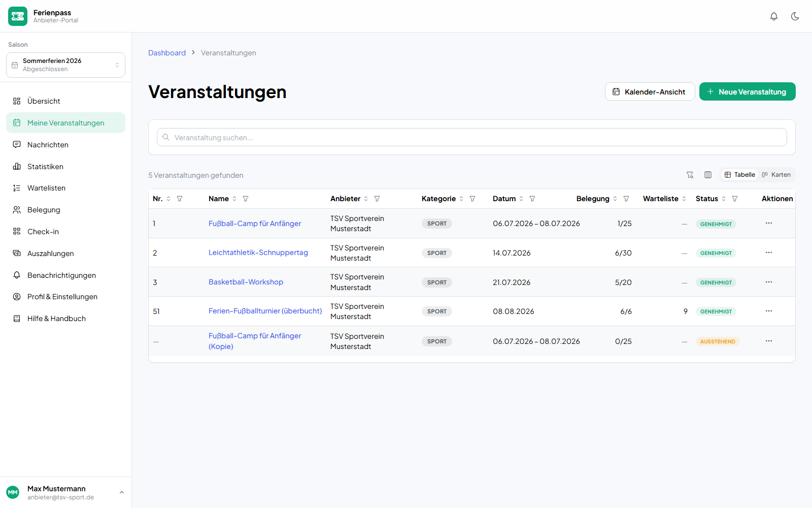812x508 pixels.
Task: Click the MM user avatar
Action: point(13,492)
